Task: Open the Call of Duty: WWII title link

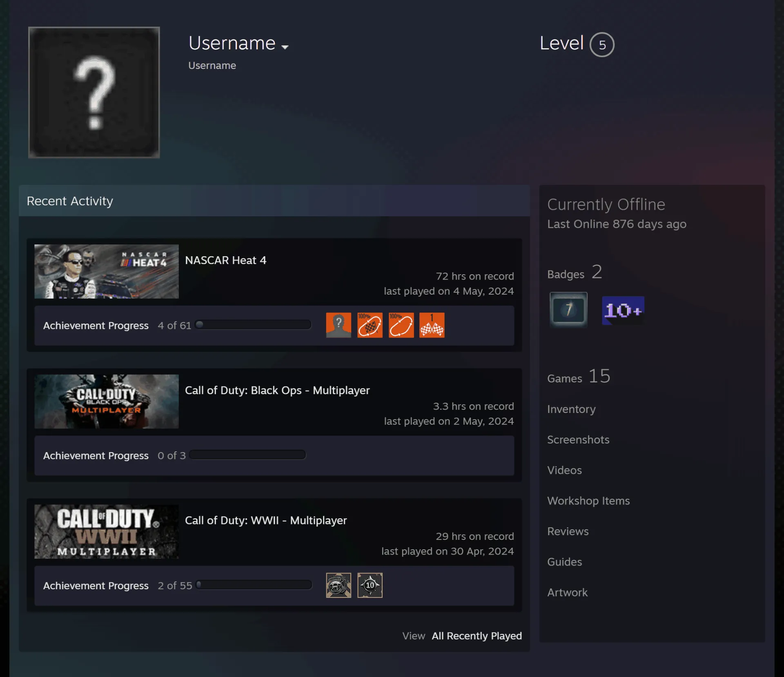Action: [x=266, y=521]
